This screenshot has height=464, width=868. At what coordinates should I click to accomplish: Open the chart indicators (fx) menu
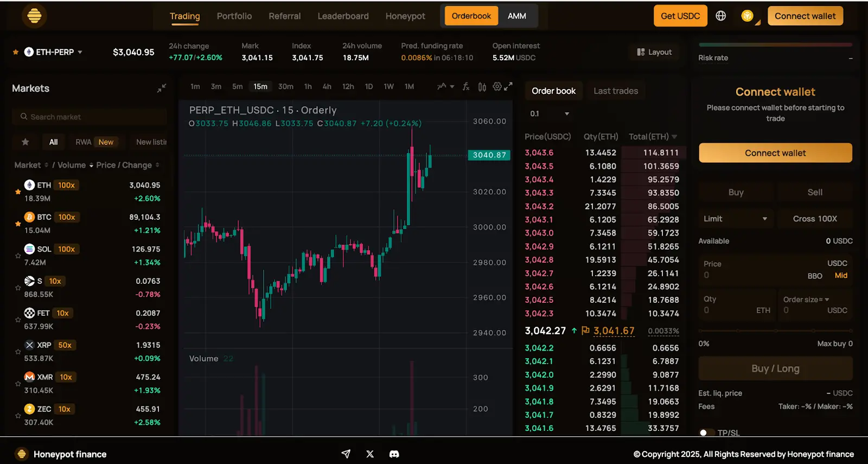click(465, 87)
